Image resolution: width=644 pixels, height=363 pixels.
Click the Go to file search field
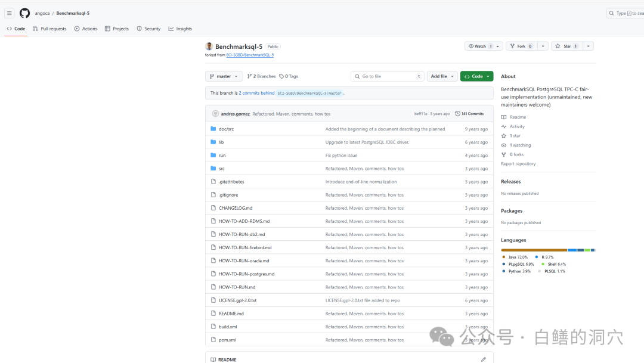tap(388, 76)
